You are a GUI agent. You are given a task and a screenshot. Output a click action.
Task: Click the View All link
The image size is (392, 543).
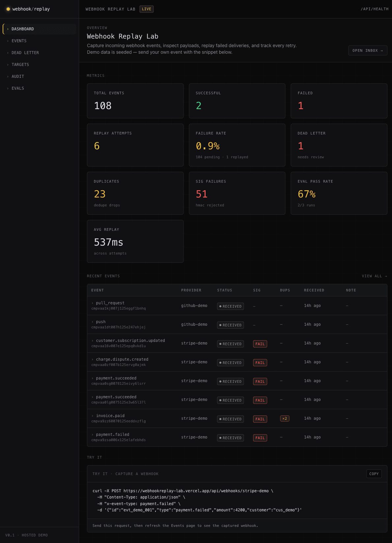point(375,276)
